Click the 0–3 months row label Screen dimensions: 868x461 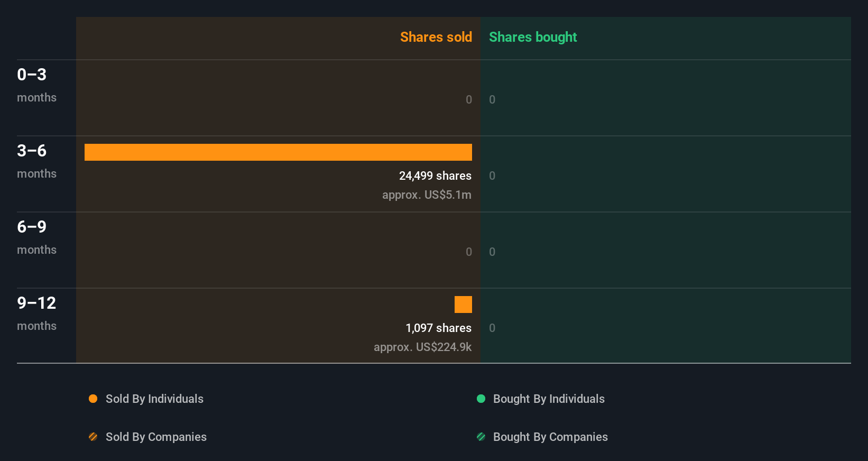click(x=36, y=85)
